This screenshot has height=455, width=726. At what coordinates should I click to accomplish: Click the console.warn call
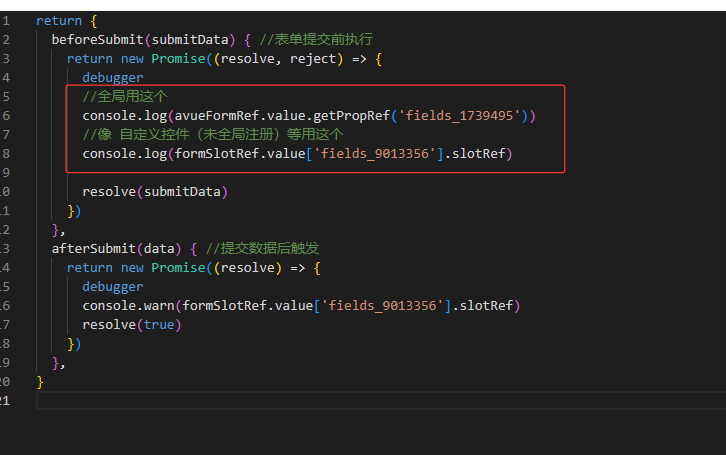(x=128, y=305)
